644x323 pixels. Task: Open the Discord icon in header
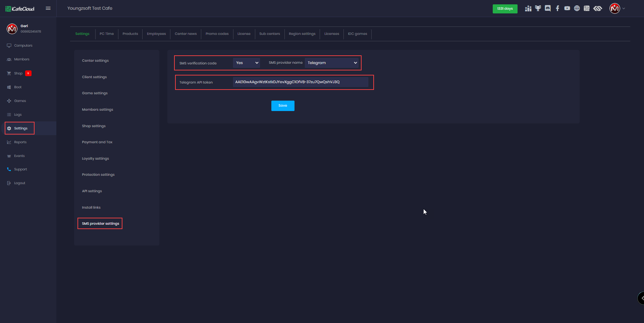click(x=548, y=8)
